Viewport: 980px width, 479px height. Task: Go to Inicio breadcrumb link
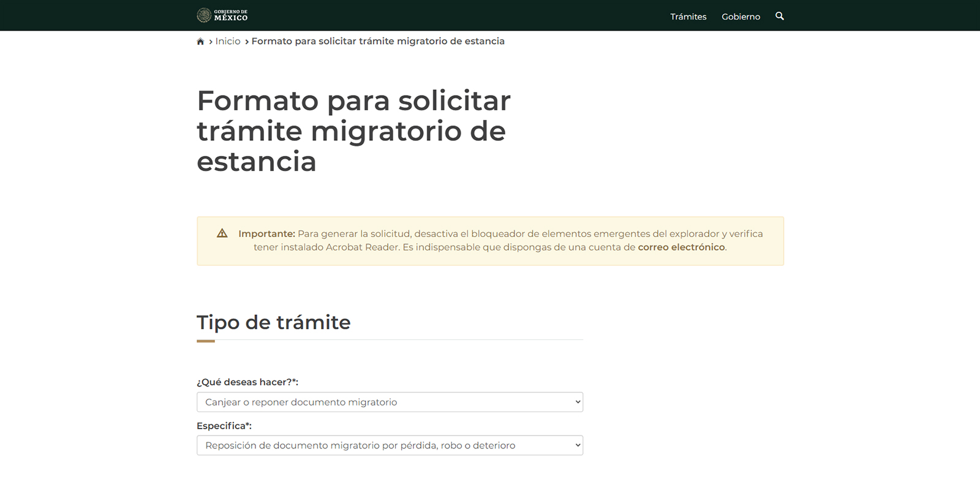coord(228,41)
